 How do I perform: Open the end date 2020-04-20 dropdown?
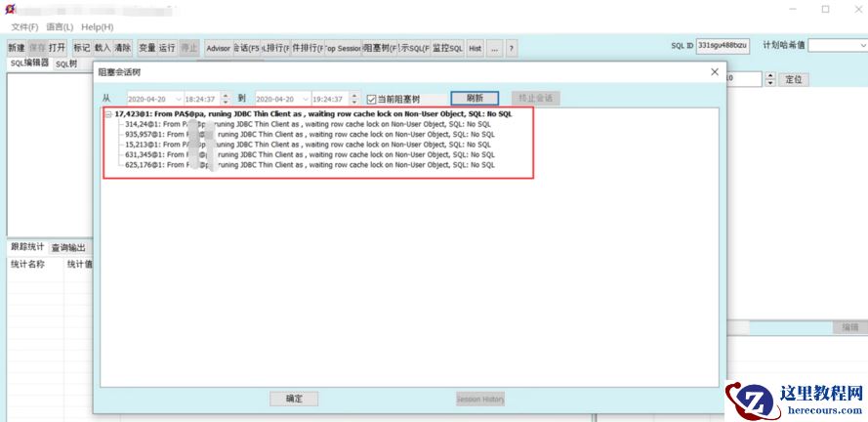tap(306, 99)
